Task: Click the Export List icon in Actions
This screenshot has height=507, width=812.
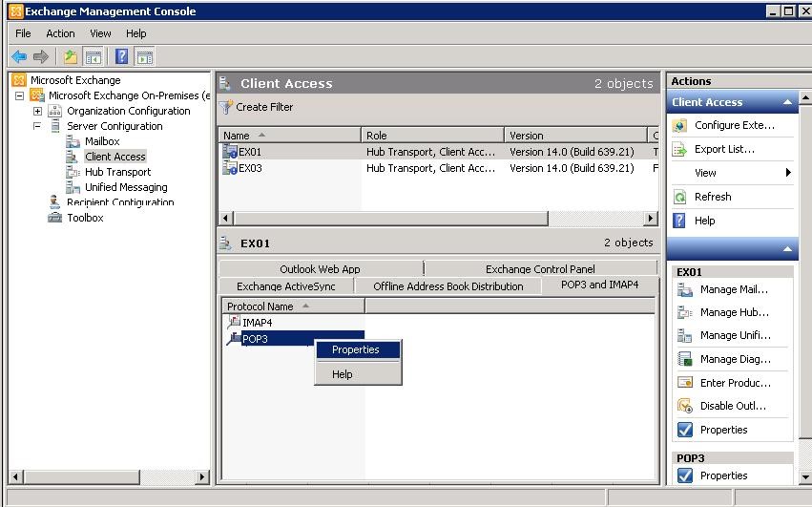Action: 679,149
